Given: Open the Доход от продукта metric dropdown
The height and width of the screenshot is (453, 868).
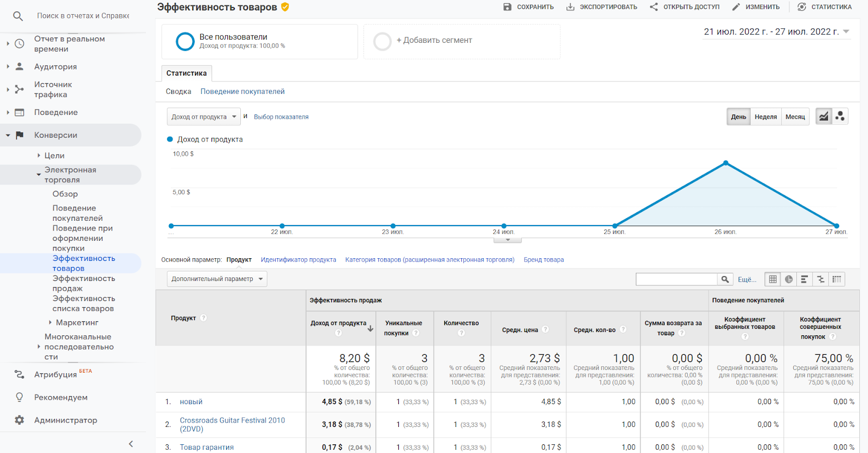Looking at the screenshot, I should [203, 117].
